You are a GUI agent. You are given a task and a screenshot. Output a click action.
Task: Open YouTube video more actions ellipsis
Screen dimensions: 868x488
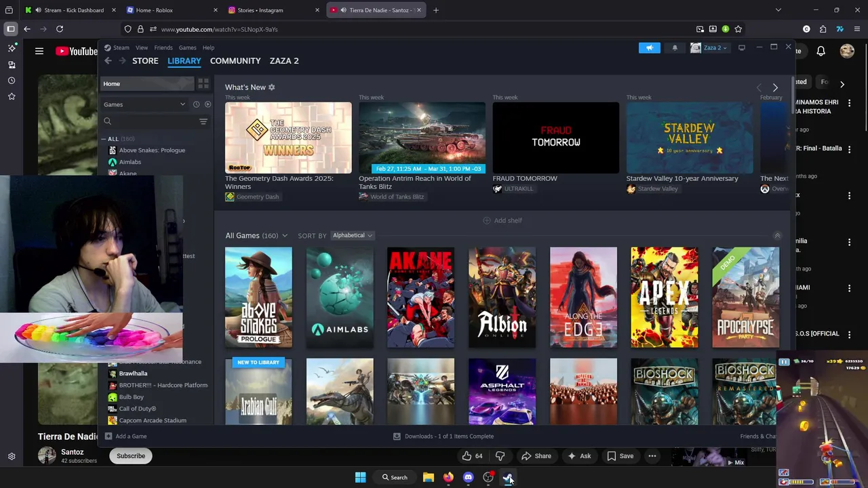click(652, 456)
